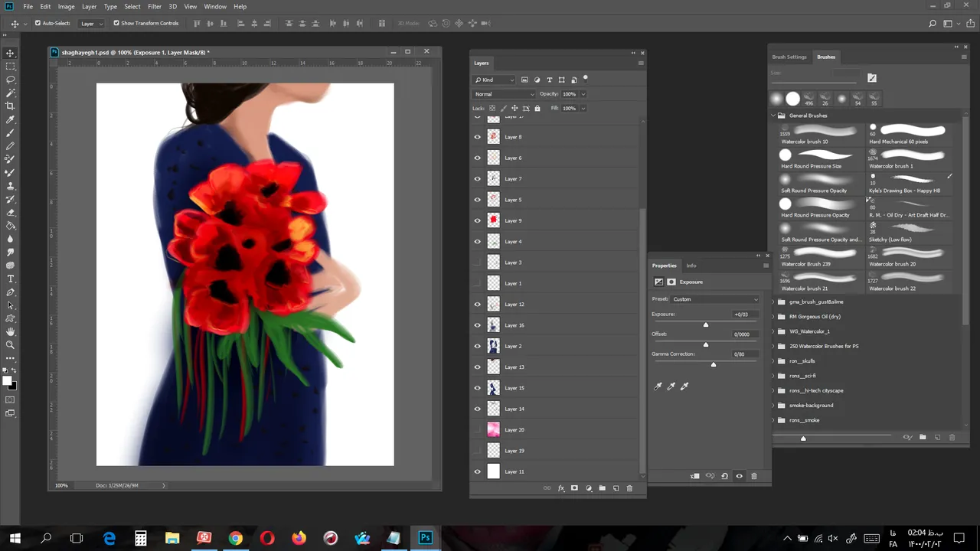
Task: Collapse the General Brushes group
Action: point(773,116)
